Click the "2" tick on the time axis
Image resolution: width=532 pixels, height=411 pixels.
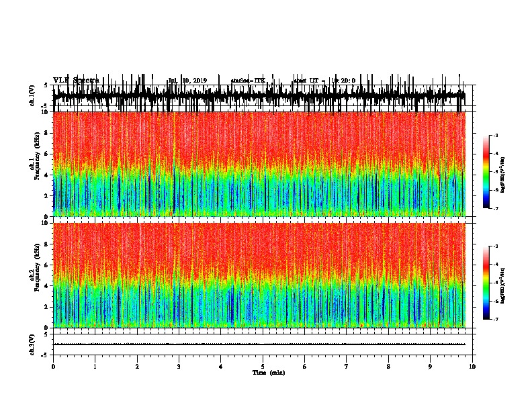pos(137,366)
